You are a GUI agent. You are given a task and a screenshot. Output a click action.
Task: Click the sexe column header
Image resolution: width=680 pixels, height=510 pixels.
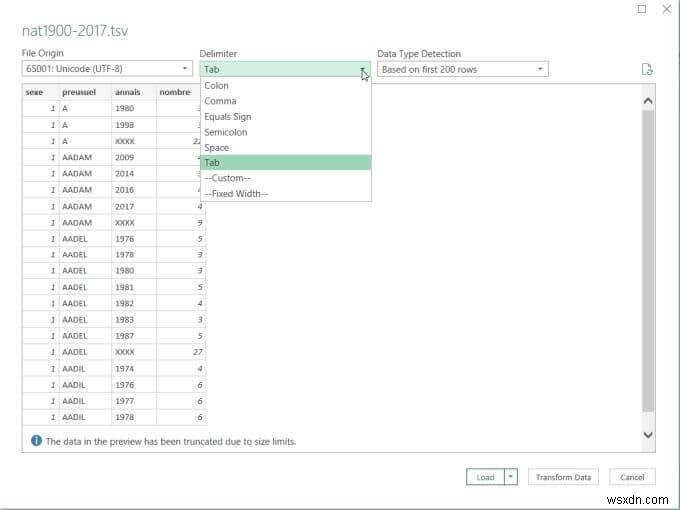click(x=40, y=92)
